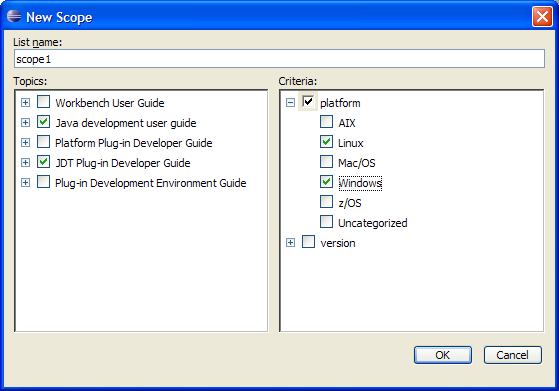Click the List name input field
The width and height of the screenshot is (559, 391).
[x=279, y=59]
